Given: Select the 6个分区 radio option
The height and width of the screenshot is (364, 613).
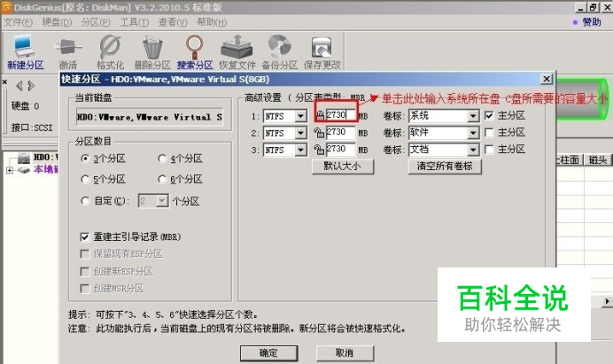Looking at the screenshot, I should (x=162, y=180).
